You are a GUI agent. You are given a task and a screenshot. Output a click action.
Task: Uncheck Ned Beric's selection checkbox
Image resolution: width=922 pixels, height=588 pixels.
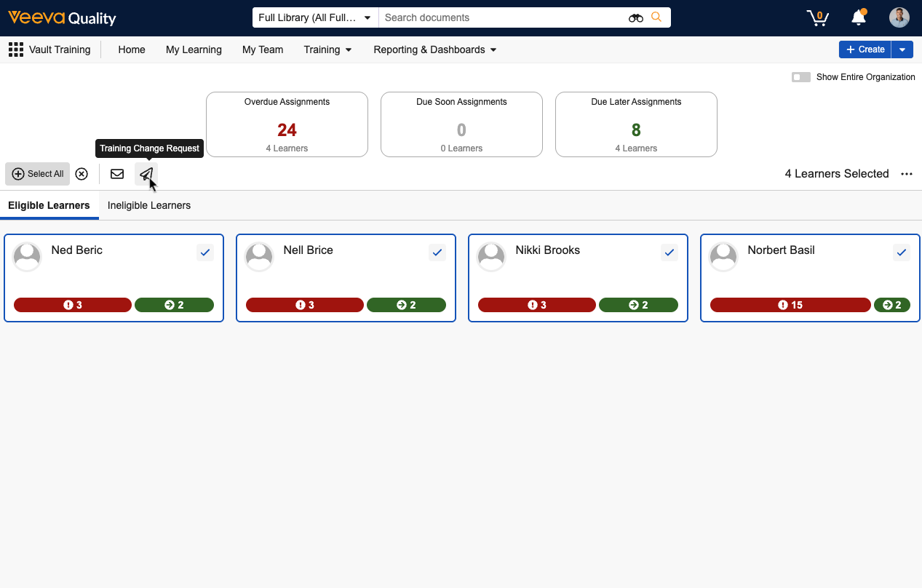(205, 253)
